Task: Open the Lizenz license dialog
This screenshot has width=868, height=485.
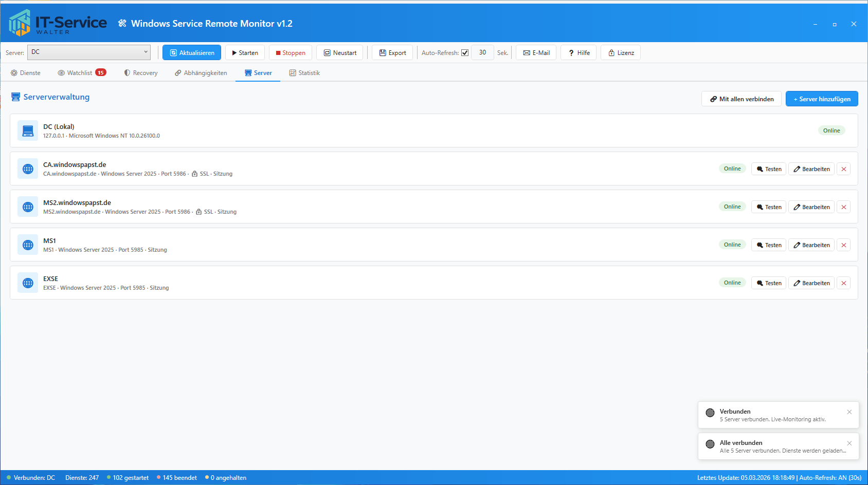Action: 620,53
